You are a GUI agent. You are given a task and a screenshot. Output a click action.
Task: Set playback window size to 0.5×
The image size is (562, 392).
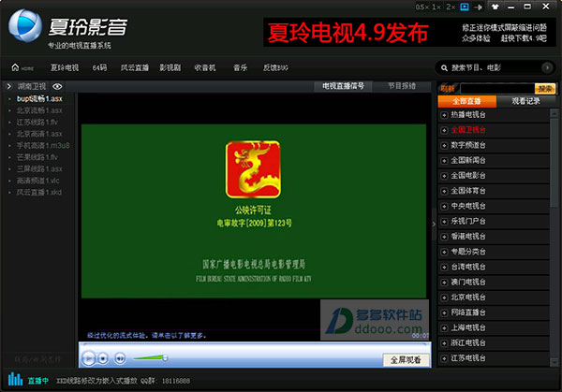pyautogui.click(x=421, y=7)
